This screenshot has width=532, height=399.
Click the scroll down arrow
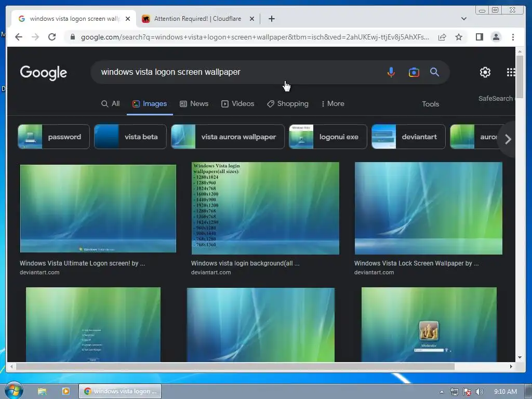(520, 357)
